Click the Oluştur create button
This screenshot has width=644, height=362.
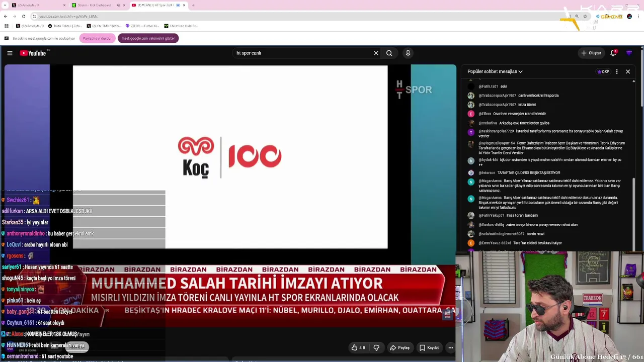pyautogui.click(x=591, y=53)
